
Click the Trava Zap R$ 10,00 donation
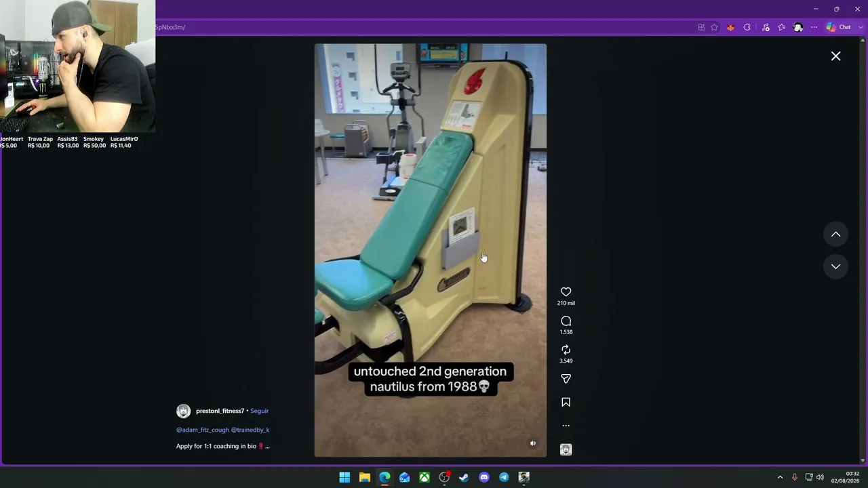[40, 142]
